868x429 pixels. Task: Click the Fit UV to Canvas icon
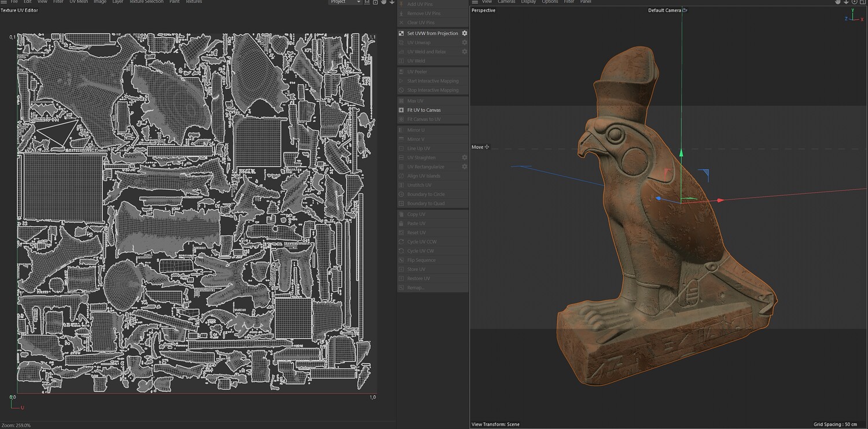click(x=402, y=110)
